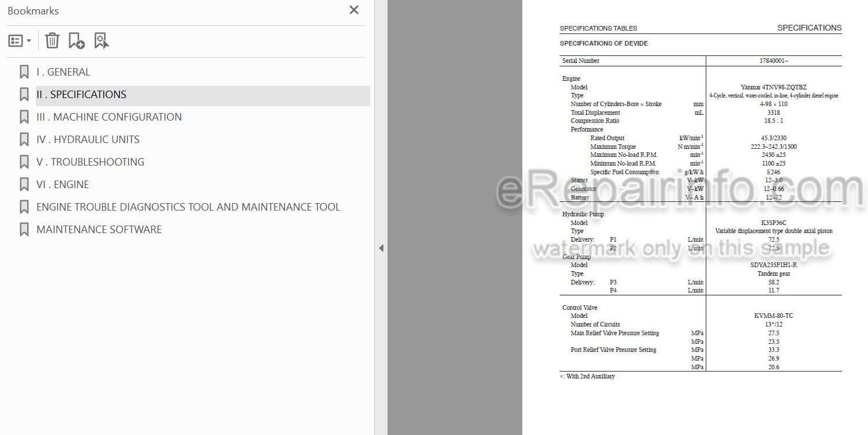Find the current bookmark icon

tap(102, 40)
